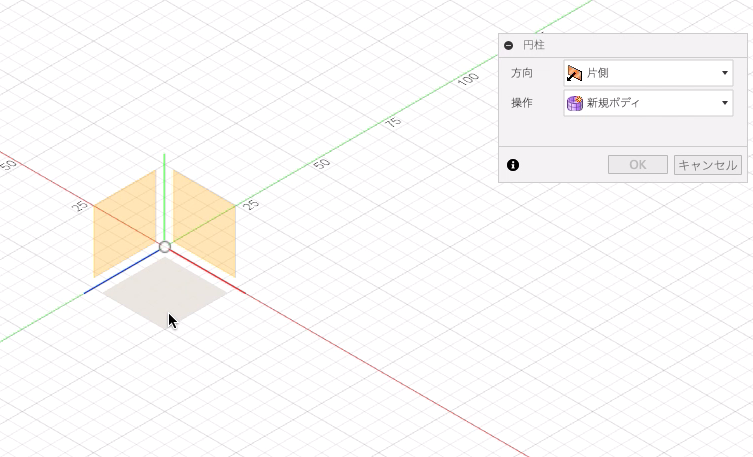The height and width of the screenshot is (457, 753).
Task: Click the origin point circle
Action: click(x=165, y=247)
